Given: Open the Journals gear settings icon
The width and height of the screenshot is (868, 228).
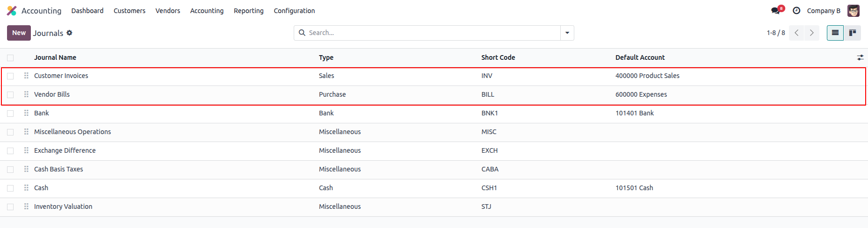Looking at the screenshot, I should point(69,33).
